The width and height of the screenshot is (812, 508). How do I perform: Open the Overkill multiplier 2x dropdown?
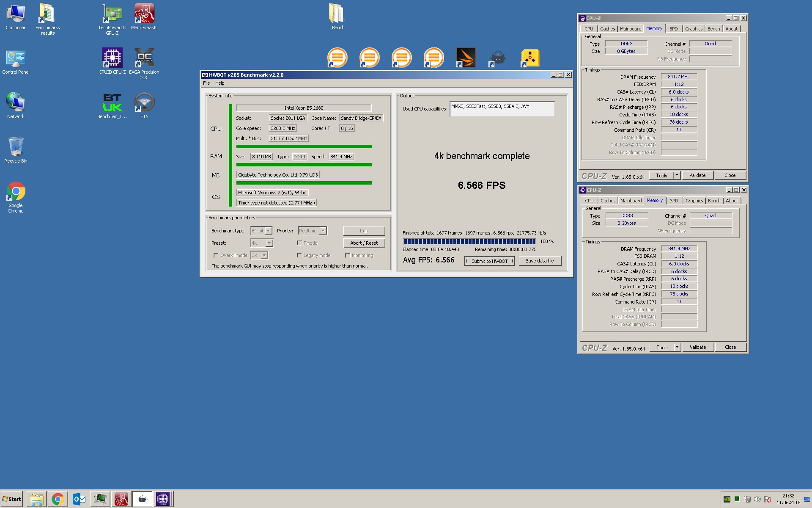click(259, 255)
